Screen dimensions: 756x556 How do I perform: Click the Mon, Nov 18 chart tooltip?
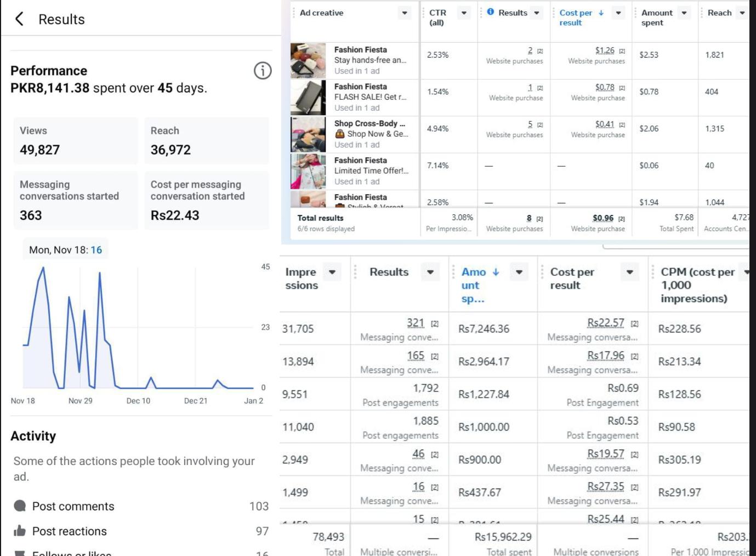[x=65, y=249]
